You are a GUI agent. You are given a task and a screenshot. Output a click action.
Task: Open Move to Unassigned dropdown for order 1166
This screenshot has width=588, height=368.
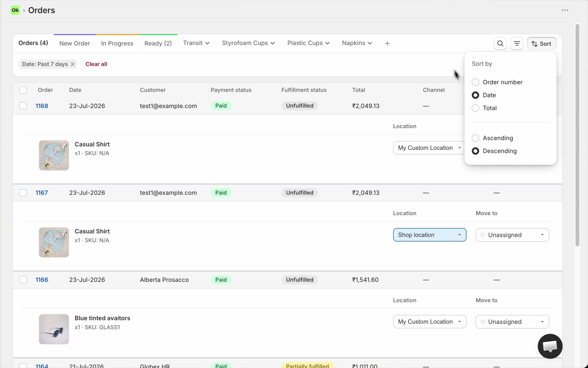point(512,322)
